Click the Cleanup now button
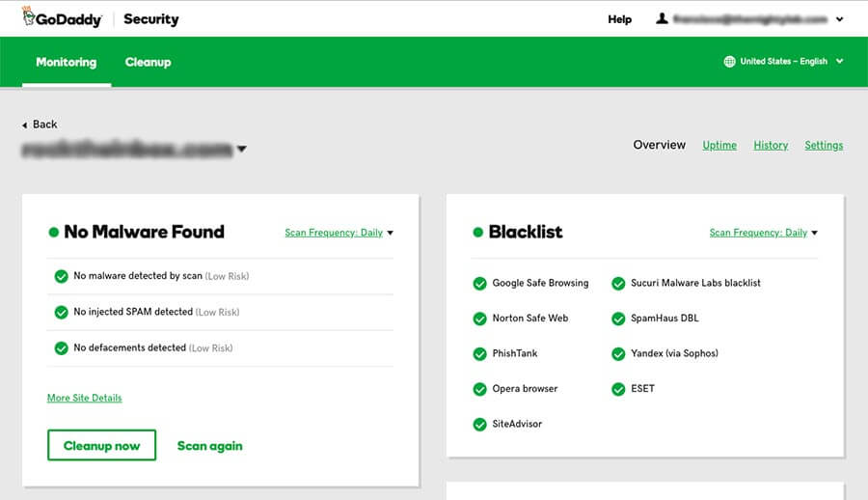The image size is (868, 500). point(102,445)
